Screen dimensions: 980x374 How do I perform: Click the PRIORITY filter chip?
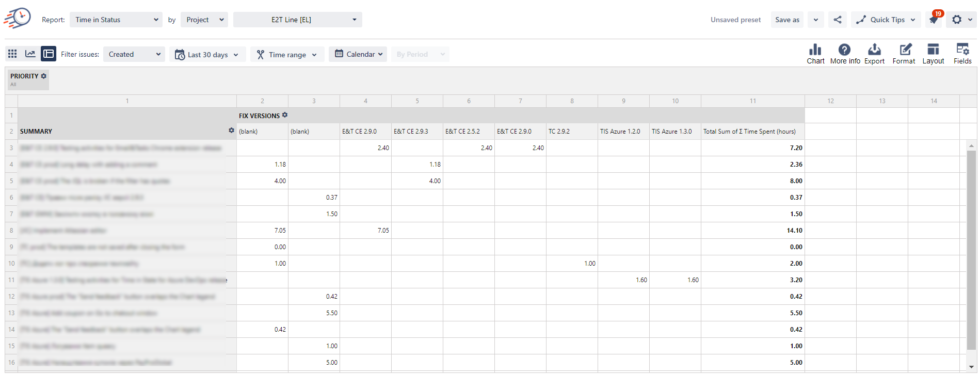click(x=28, y=79)
